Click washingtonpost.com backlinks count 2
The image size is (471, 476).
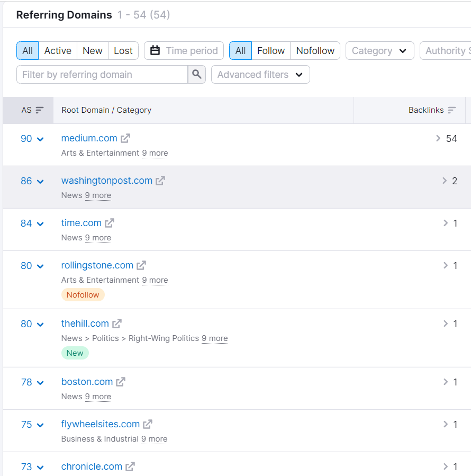pos(455,181)
